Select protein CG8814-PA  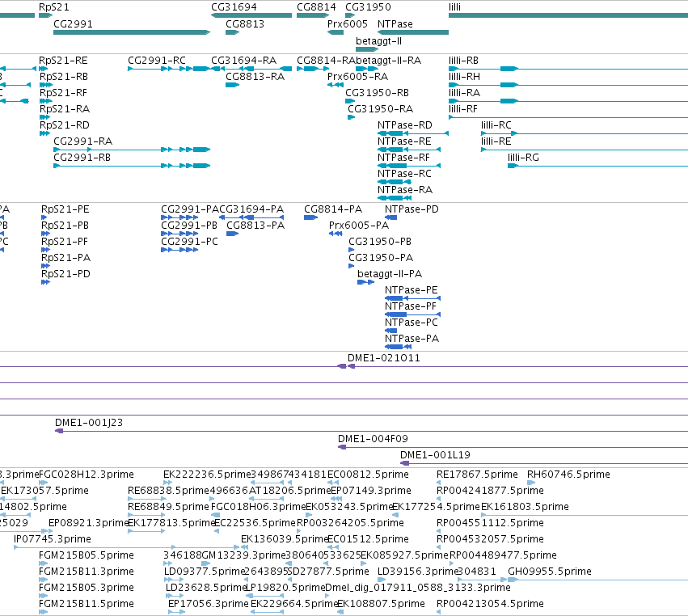click(311, 217)
